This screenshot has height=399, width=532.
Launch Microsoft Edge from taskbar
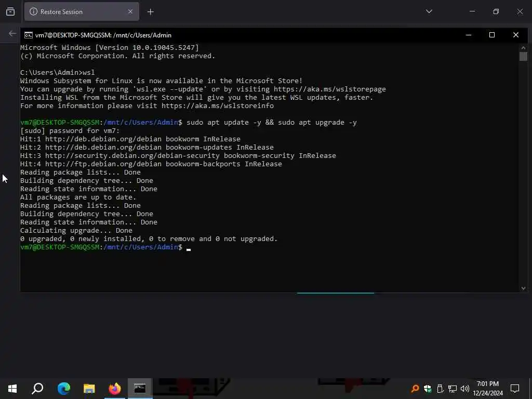pos(64,389)
